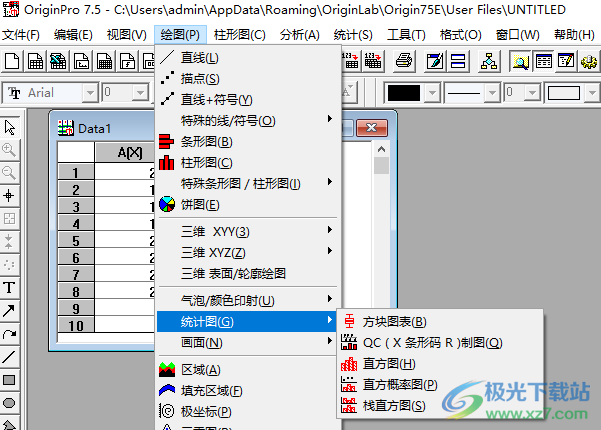Select the Data Selector tool
The width and height of the screenshot is (601, 430).
coord(10,242)
